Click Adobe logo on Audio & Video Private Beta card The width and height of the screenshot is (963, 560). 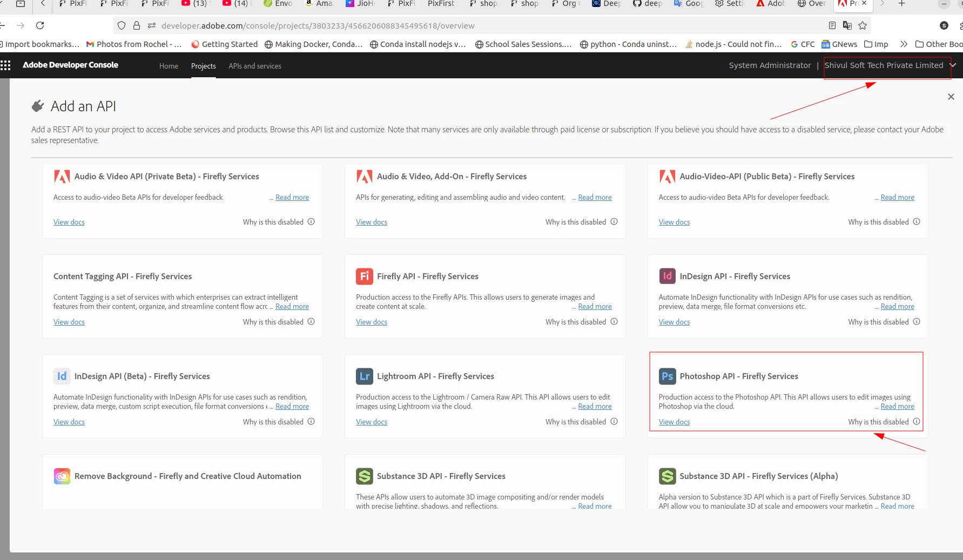[62, 176]
